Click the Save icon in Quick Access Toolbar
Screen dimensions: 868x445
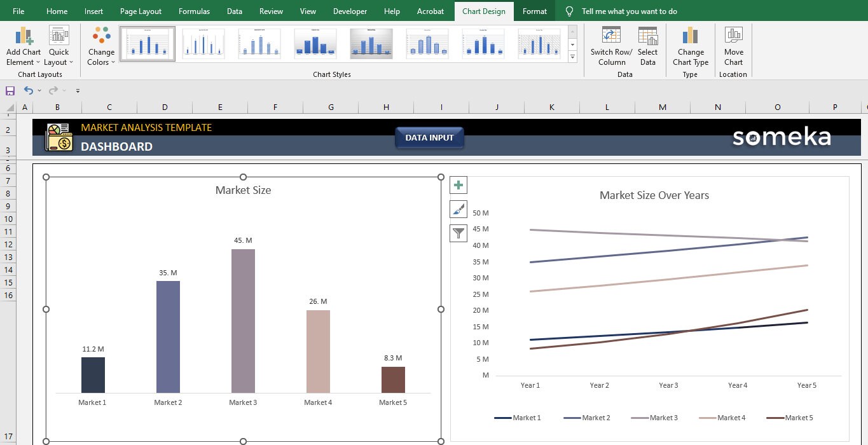(x=9, y=90)
